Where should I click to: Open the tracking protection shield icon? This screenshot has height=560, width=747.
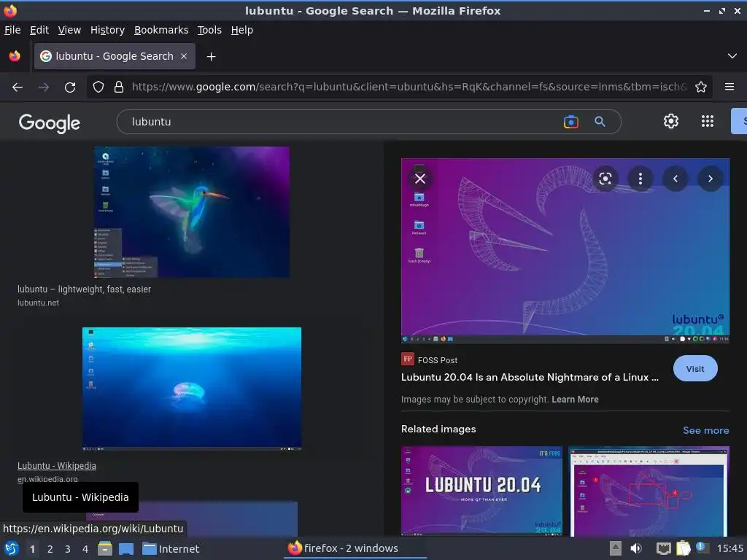point(98,87)
